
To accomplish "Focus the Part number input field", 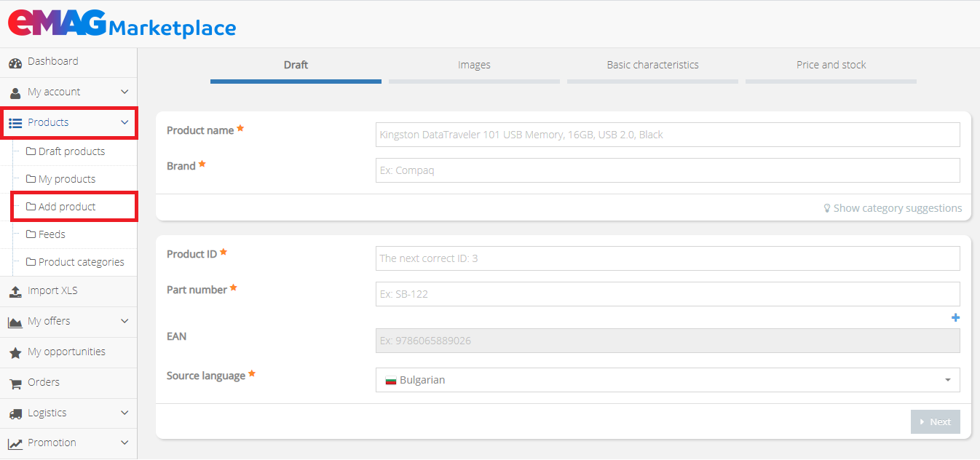I will point(668,294).
